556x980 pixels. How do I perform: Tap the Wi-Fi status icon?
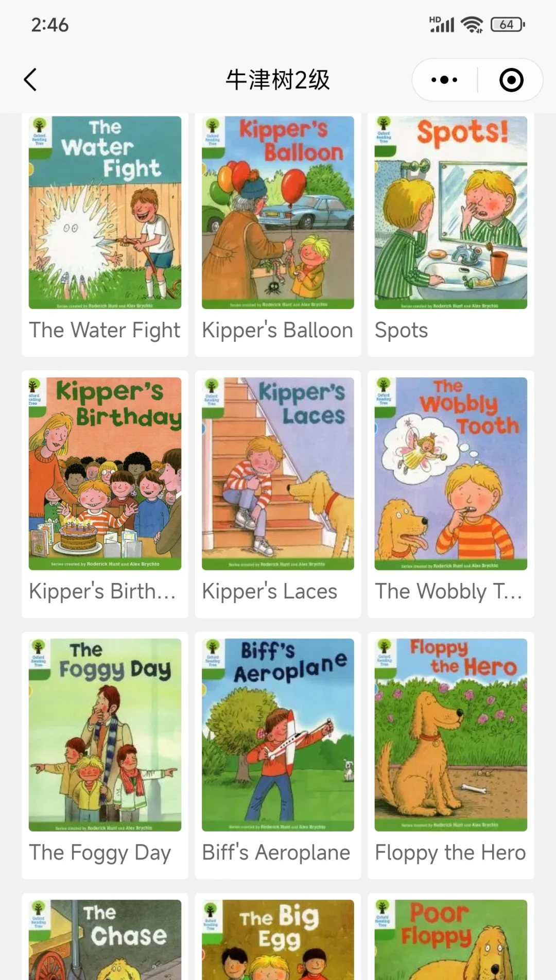coord(472,25)
